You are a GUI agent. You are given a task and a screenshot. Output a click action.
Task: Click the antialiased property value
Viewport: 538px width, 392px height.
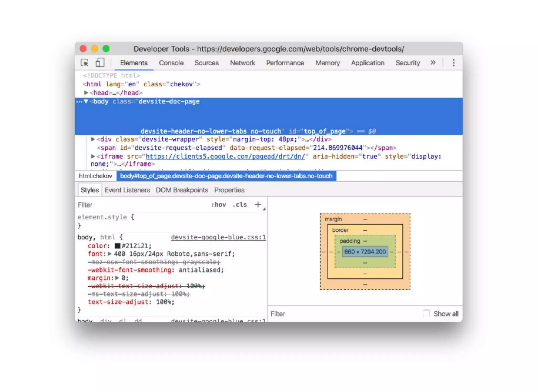(x=200, y=270)
